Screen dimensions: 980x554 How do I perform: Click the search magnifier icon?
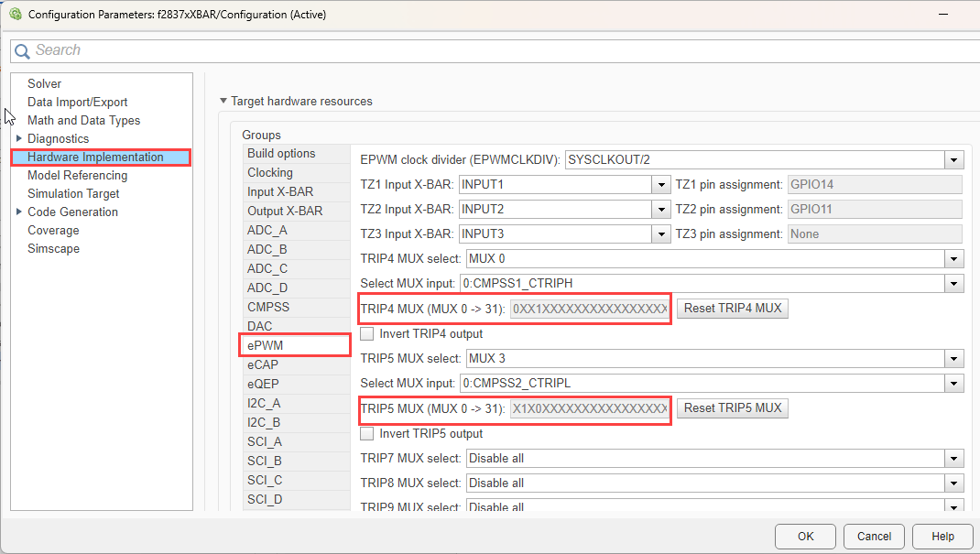pyautogui.click(x=22, y=51)
